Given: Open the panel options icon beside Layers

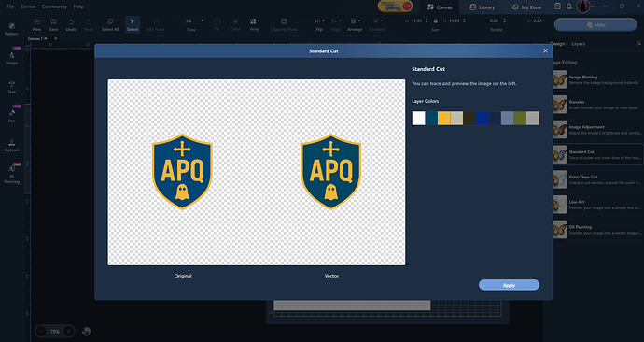Looking at the screenshot, I should tap(638, 44).
